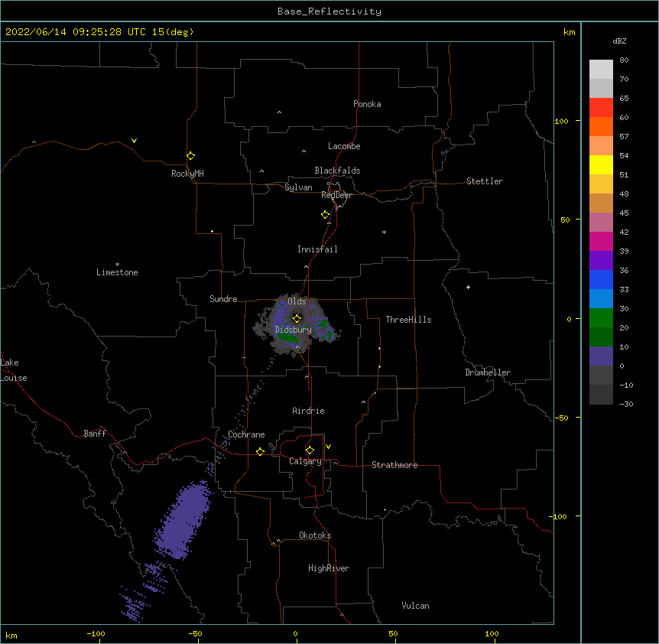The height and width of the screenshot is (644, 659).
Task: Select the light blue 33-30 dBZ swatch
Action: pyautogui.click(x=601, y=299)
